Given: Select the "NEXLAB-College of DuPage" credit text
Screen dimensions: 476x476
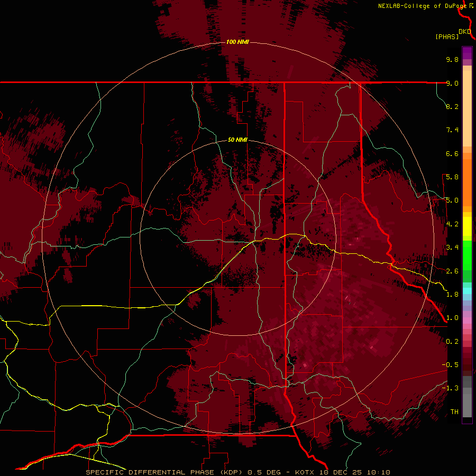Looking at the screenshot, I should 422,6.
